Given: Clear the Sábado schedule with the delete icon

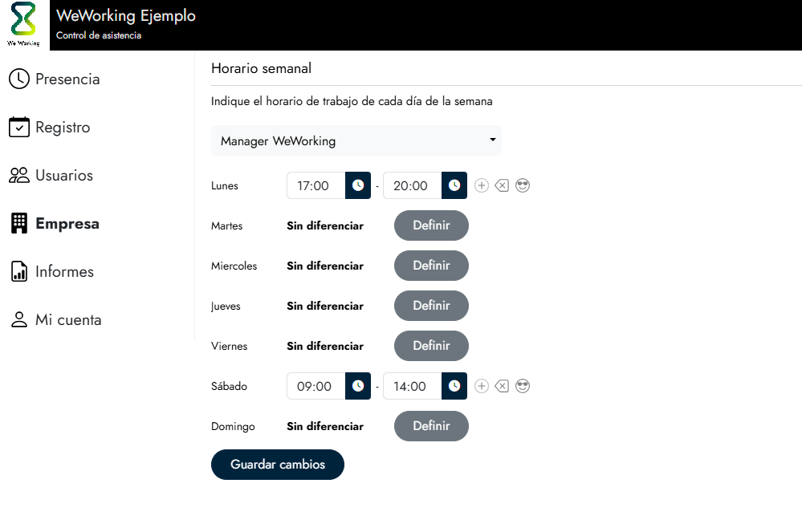Looking at the screenshot, I should [x=502, y=386].
